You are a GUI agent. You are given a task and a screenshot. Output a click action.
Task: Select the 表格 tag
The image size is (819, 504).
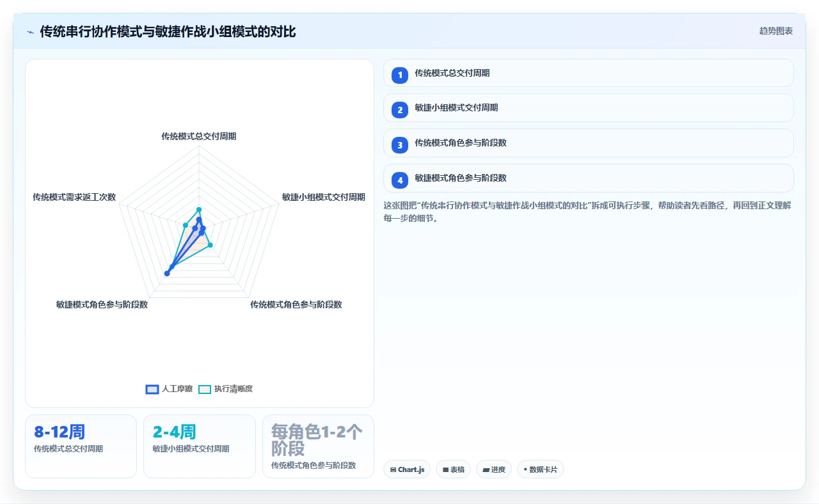click(453, 469)
